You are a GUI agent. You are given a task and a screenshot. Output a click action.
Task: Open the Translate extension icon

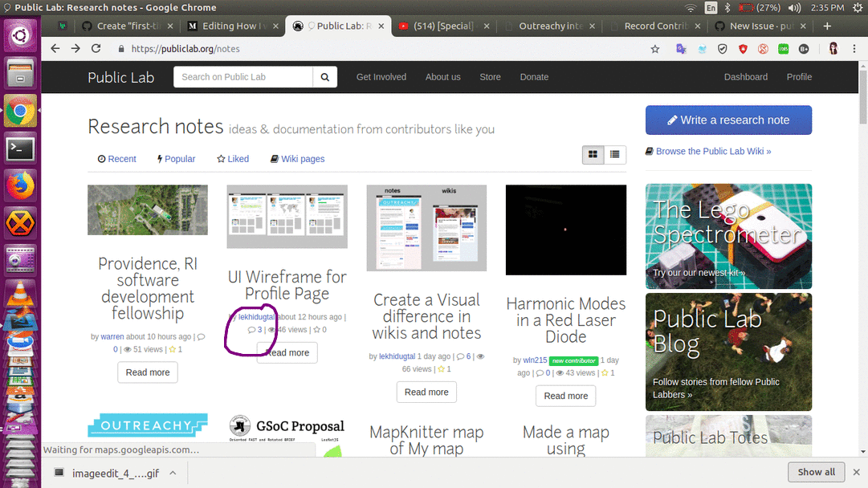(681, 49)
